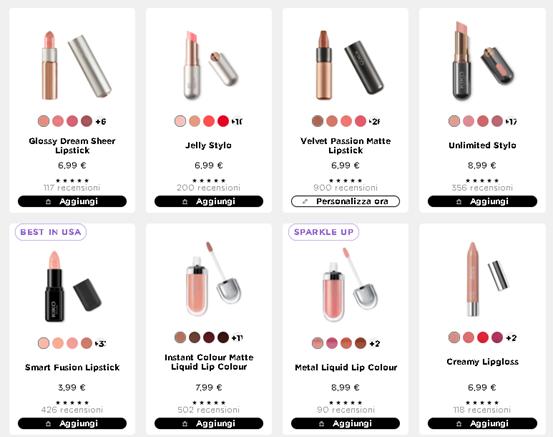Open the Unlimited Stylo product thumbnail
The height and width of the screenshot is (437, 553).
pos(482,61)
